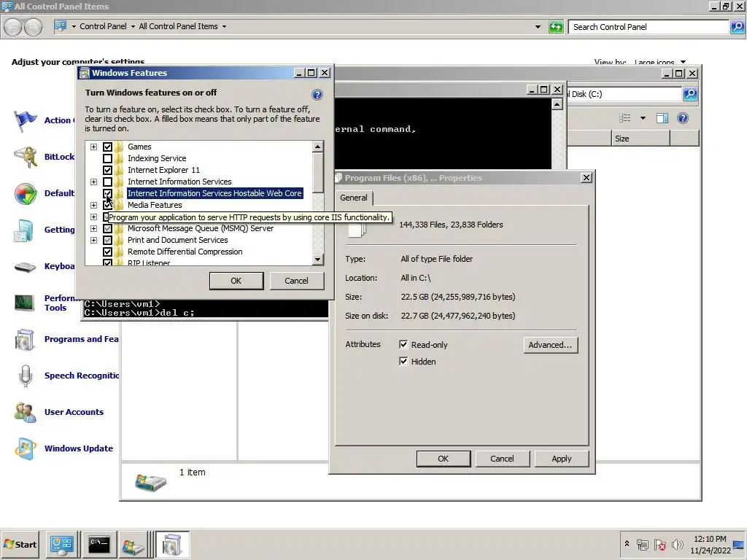Uncheck Remote Differential Compression checkbox
This screenshot has width=747, height=560.
108,252
